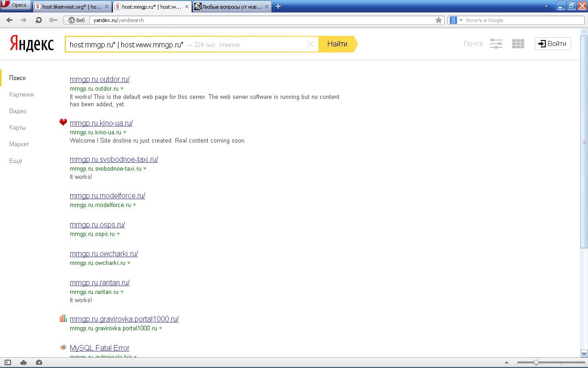Viewport: 588px width, 368px height.
Task: Expand the mmgp.ru.outdor.ru green arrow menu
Action: tap(122, 89)
